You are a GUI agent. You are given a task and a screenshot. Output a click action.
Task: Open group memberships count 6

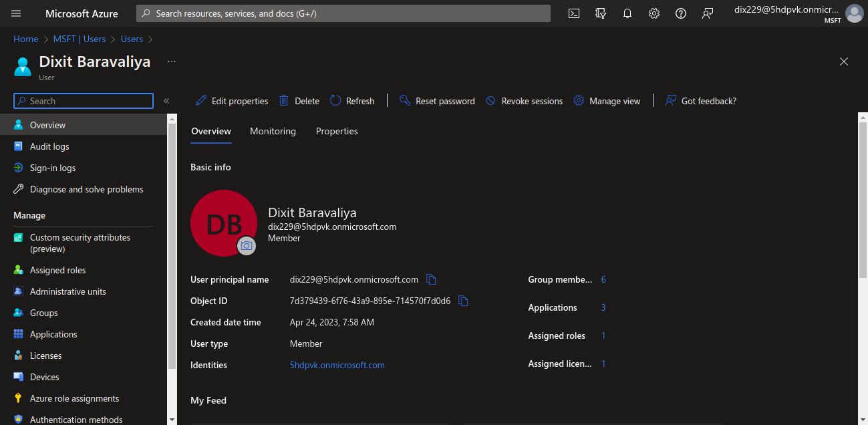click(603, 279)
